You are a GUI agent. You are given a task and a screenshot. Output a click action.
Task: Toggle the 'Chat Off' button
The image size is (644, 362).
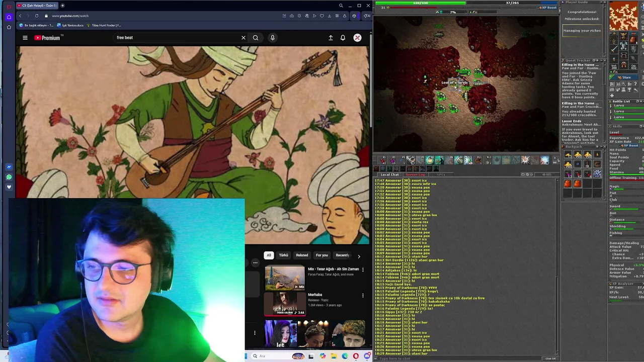pyautogui.click(x=551, y=358)
